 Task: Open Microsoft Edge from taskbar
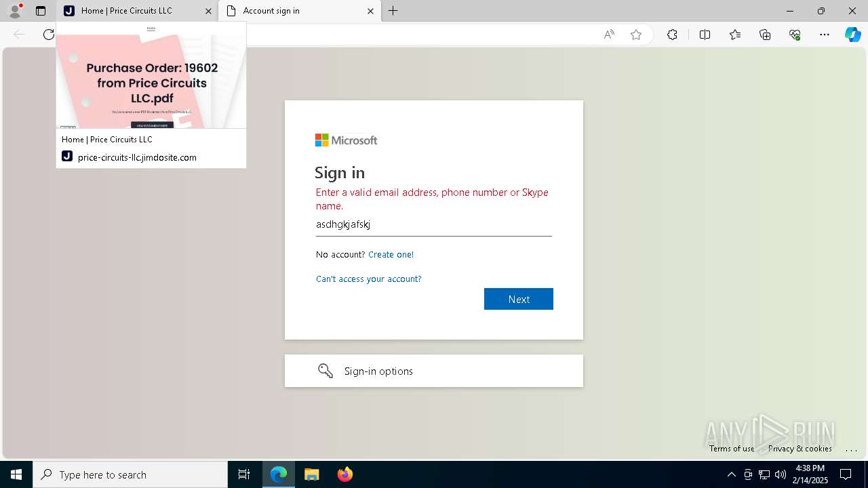279,474
